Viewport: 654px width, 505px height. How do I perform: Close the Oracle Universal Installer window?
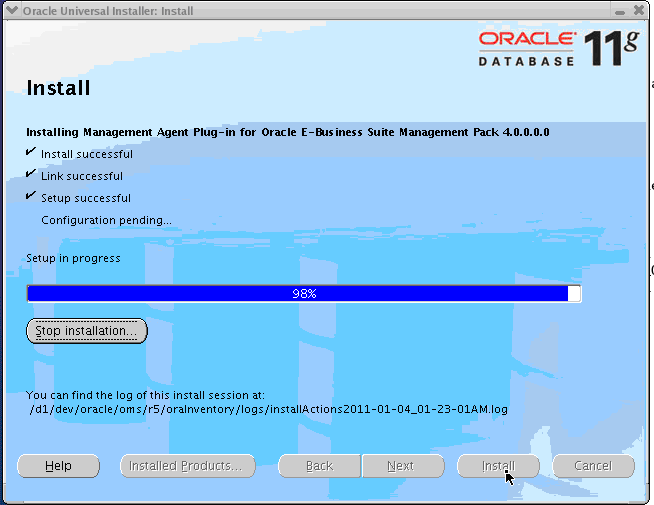[638, 10]
